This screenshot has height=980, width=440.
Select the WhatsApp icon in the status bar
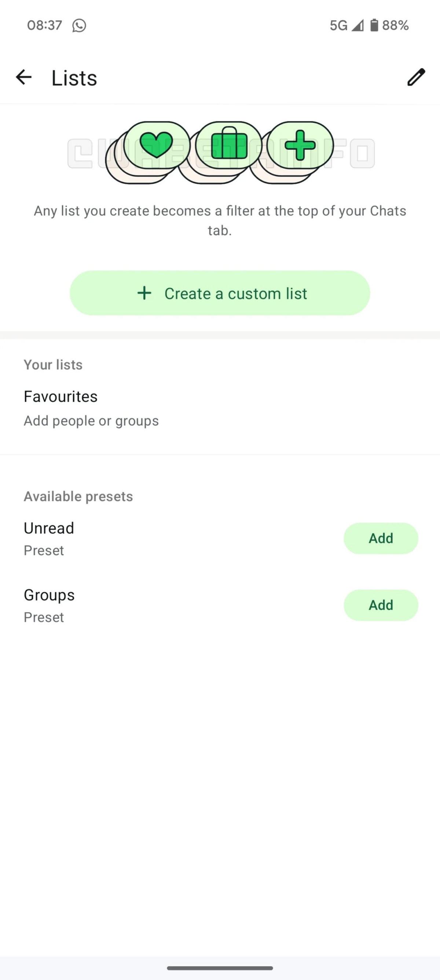[x=79, y=25]
